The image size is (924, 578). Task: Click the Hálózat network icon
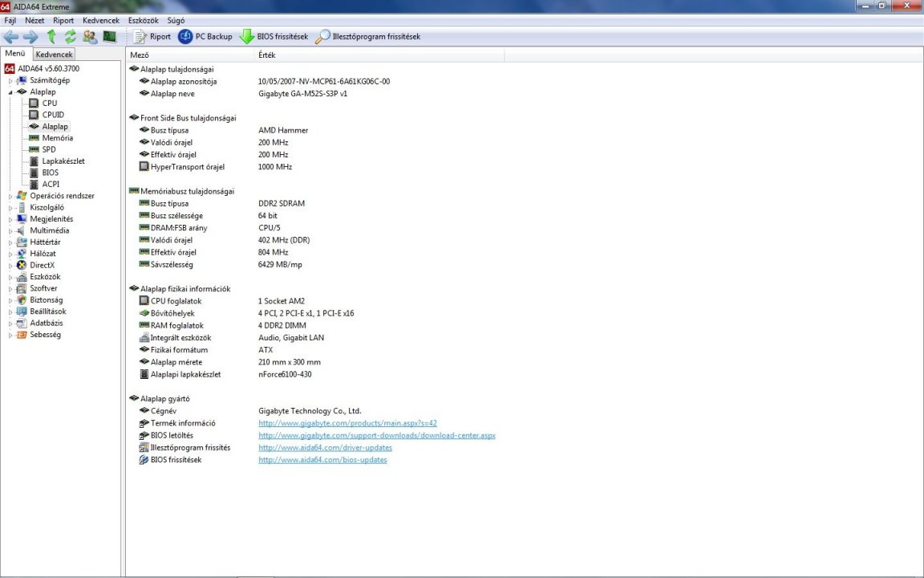tap(22, 254)
